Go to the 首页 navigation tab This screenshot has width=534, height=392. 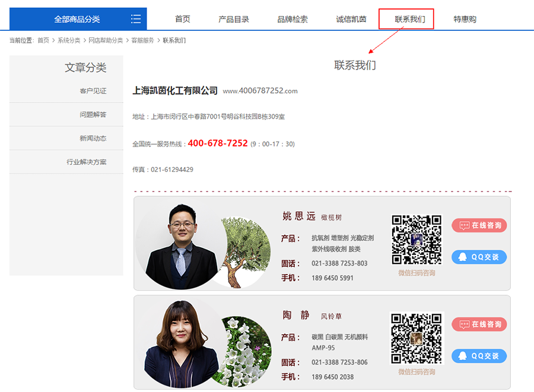click(x=183, y=19)
